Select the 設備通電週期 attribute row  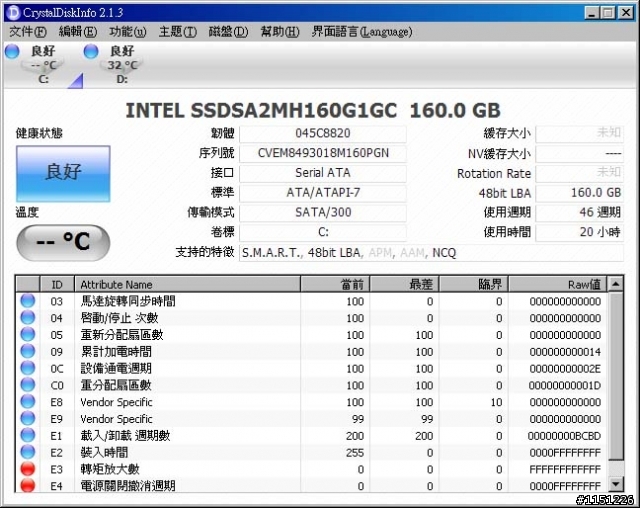(311, 368)
